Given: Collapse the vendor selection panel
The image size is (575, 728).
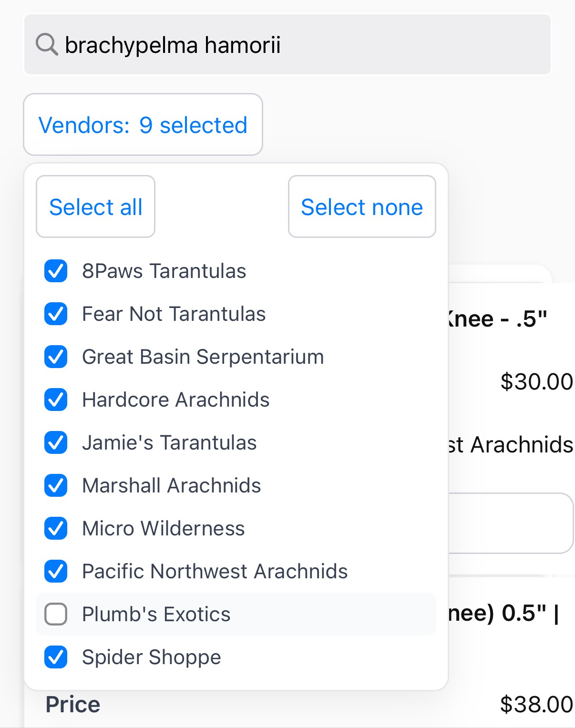Looking at the screenshot, I should 143,125.
